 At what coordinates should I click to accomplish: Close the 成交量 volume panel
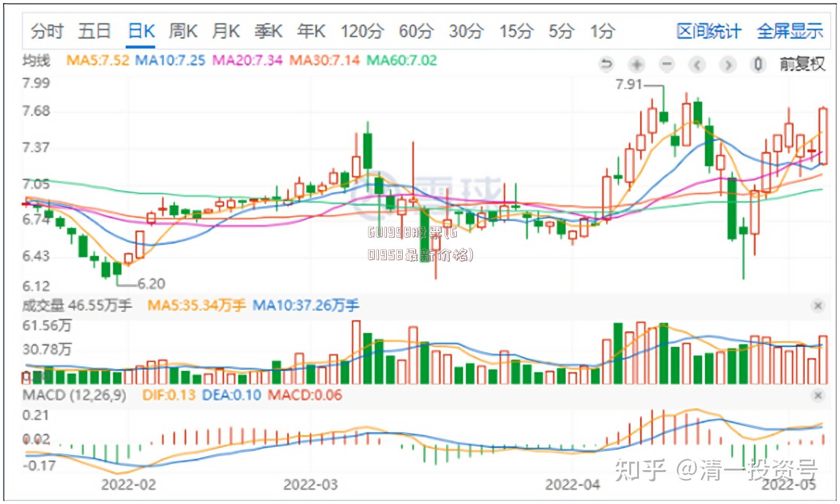818,306
